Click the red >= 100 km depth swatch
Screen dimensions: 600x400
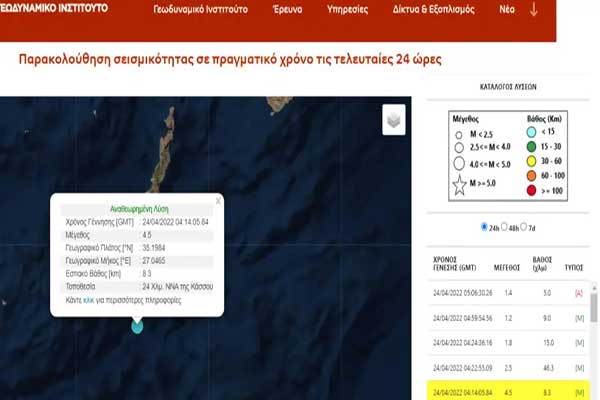(533, 189)
